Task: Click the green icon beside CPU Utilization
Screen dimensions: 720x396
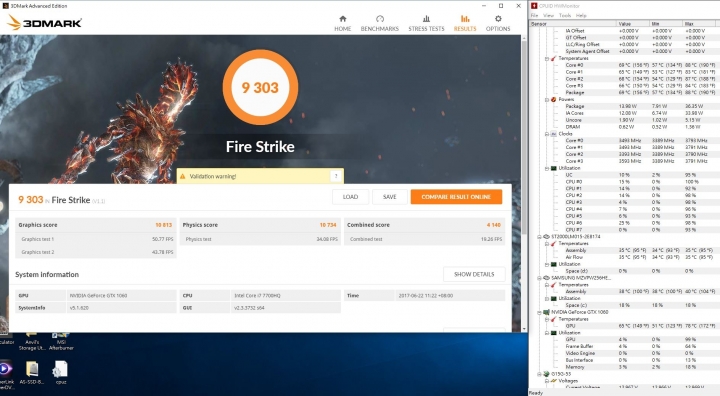Action: [x=553, y=168]
